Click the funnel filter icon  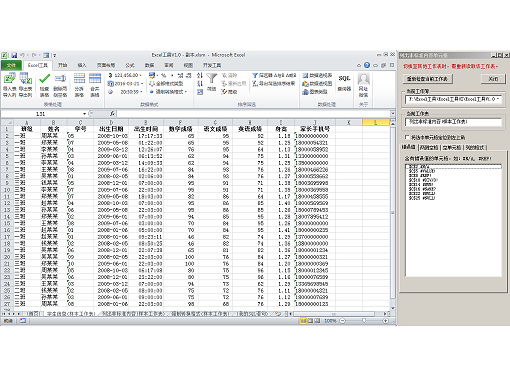(211, 79)
